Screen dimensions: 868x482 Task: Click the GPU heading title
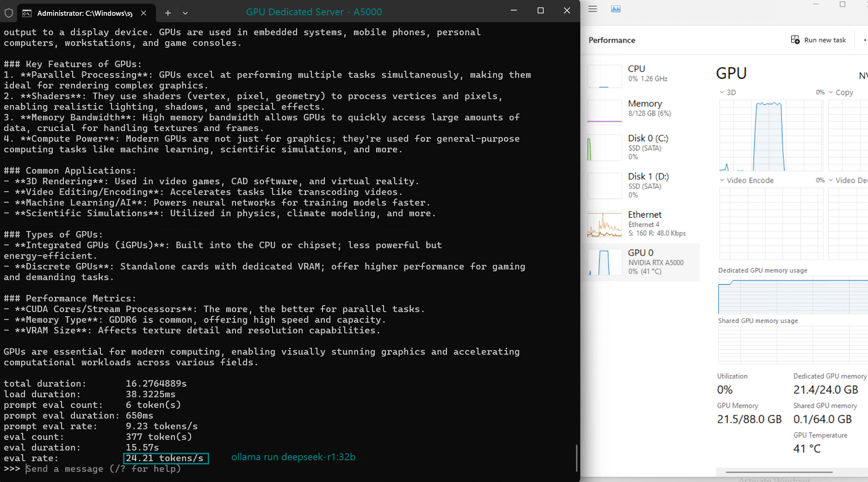[x=731, y=73]
